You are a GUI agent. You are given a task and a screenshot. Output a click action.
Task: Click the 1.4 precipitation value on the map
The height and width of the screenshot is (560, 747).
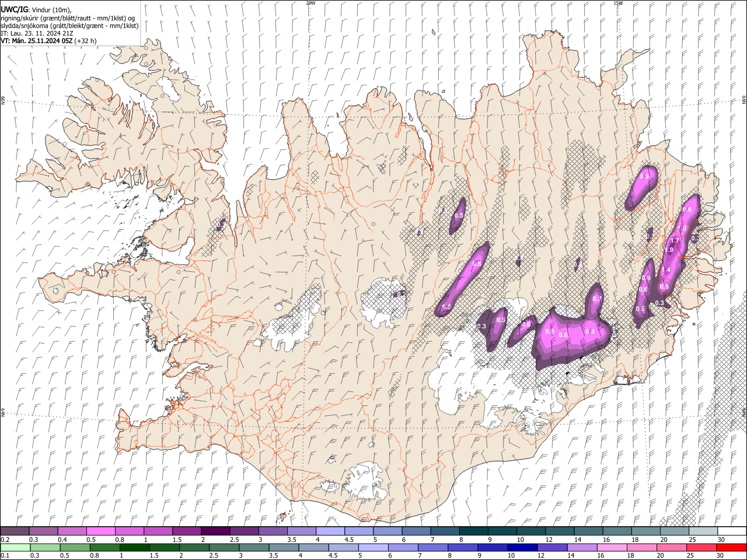coord(666,269)
